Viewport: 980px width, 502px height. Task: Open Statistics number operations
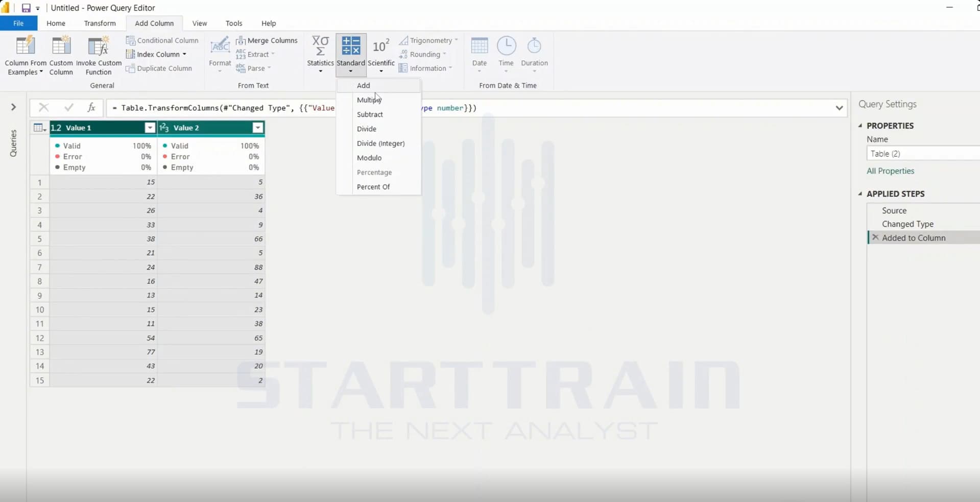click(x=320, y=55)
